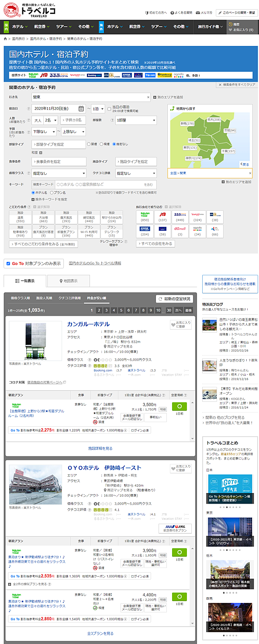
Task: Add カンガルーホテル to favorites with heart
Action: tap(180, 324)
